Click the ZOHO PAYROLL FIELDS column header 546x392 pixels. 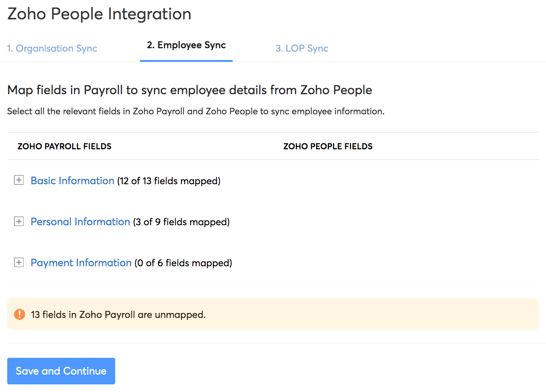[64, 146]
